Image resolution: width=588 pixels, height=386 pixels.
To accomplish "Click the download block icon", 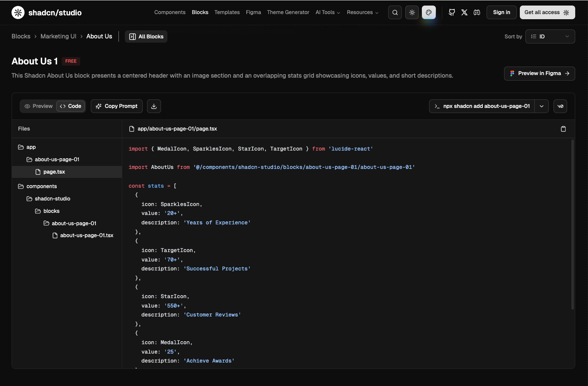I will [x=154, y=106].
